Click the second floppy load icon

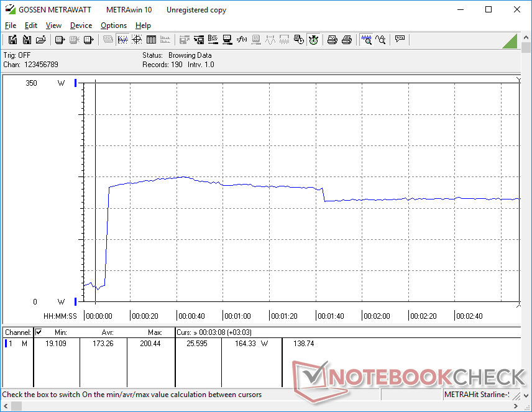27,40
